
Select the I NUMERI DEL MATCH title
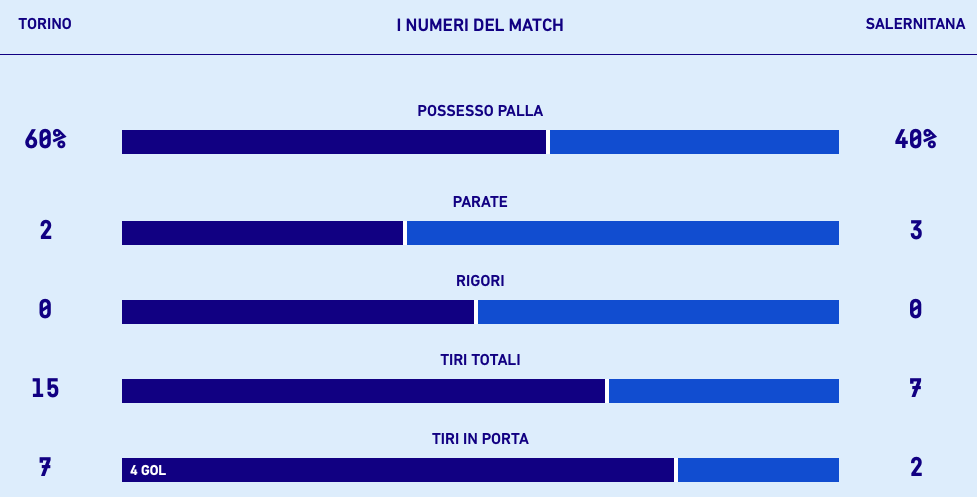click(x=480, y=25)
